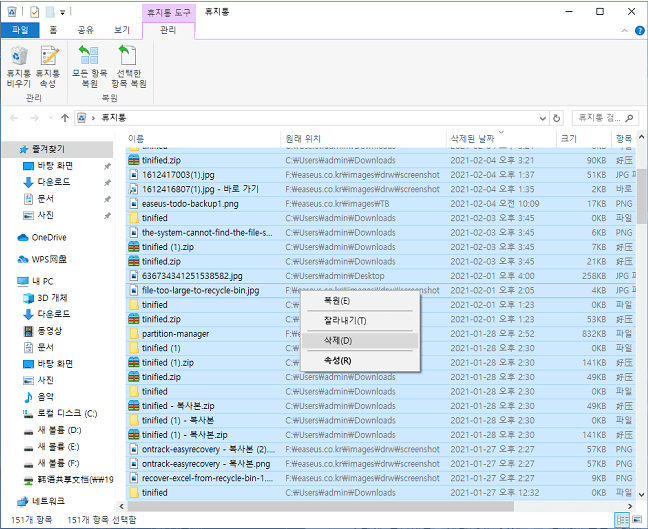Image resolution: width=648 pixels, height=529 pixels.
Task: Click the vertical scrollbar up arrow
Action: tap(641, 137)
